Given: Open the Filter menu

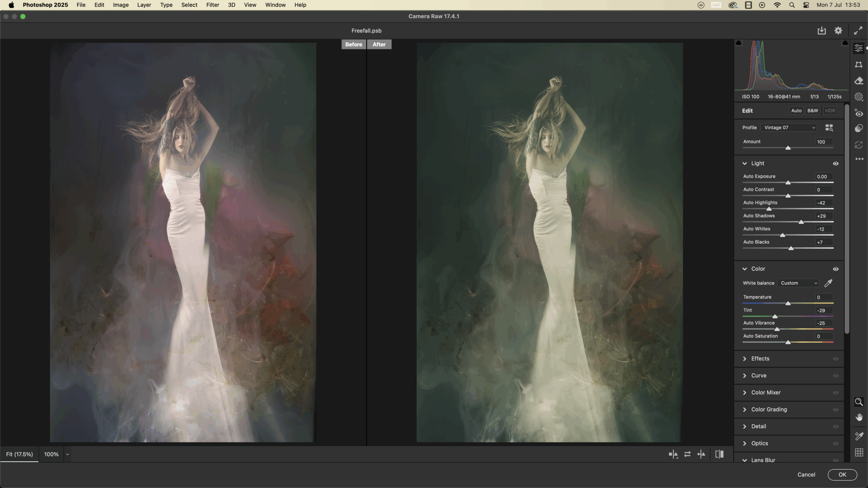Looking at the screenshot, I should click(213, 5).
